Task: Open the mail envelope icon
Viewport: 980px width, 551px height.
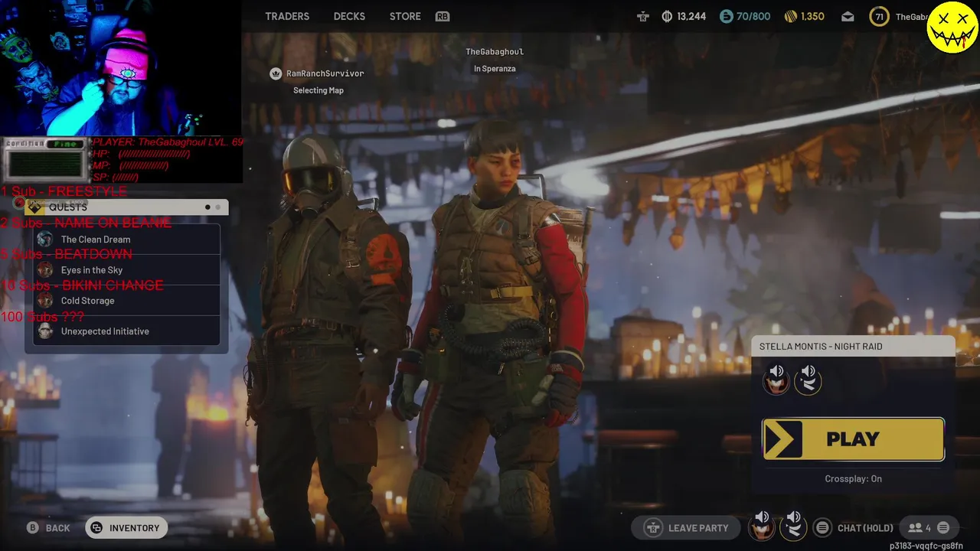Action: tap(848, 16)
